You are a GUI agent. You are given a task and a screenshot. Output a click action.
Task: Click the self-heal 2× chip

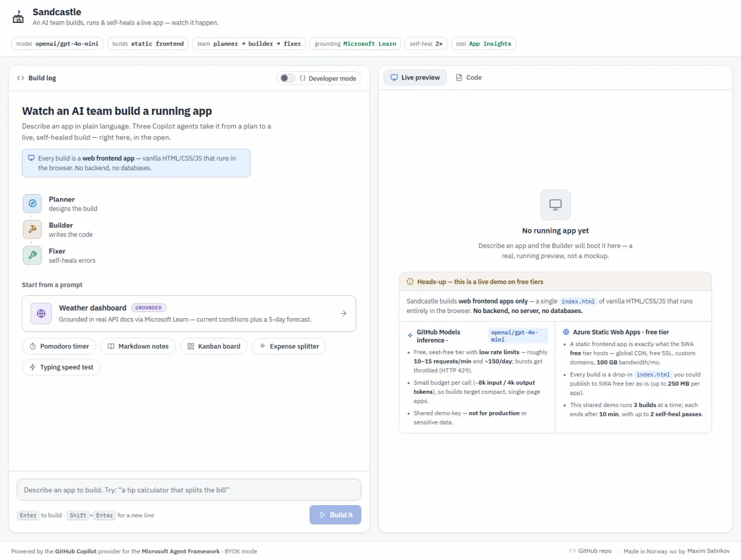click(426, 44)
